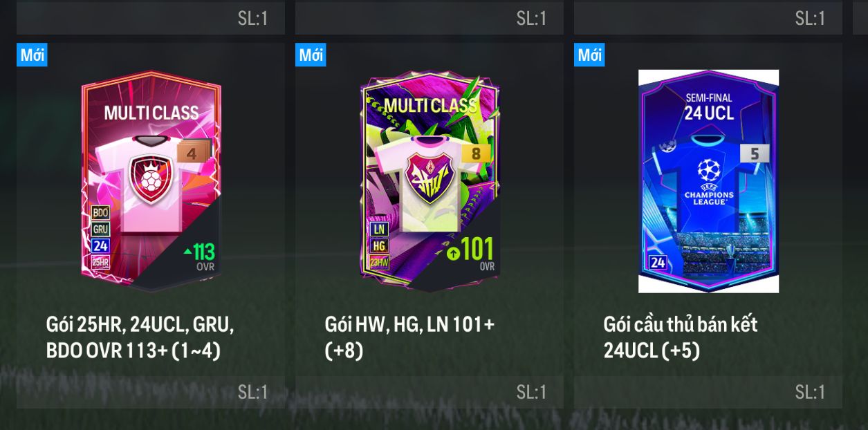Click the +8 upgrade tag on purple card
This screenshot has width=868, height=430.
(x=476, y=153)
